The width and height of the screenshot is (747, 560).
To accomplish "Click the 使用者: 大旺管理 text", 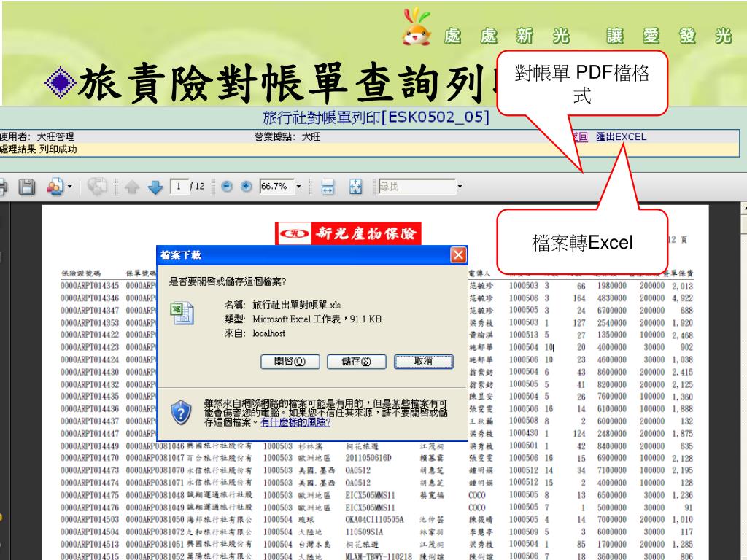I will 37,137.
